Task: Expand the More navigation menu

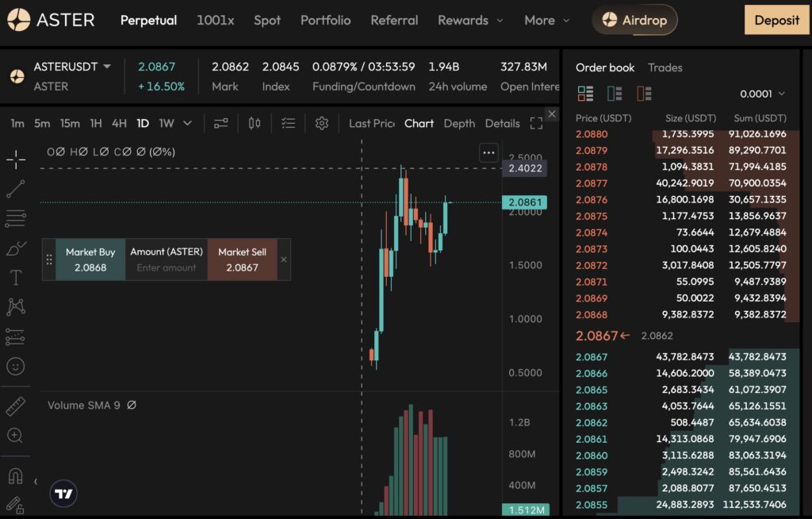Action: point(548,21)
